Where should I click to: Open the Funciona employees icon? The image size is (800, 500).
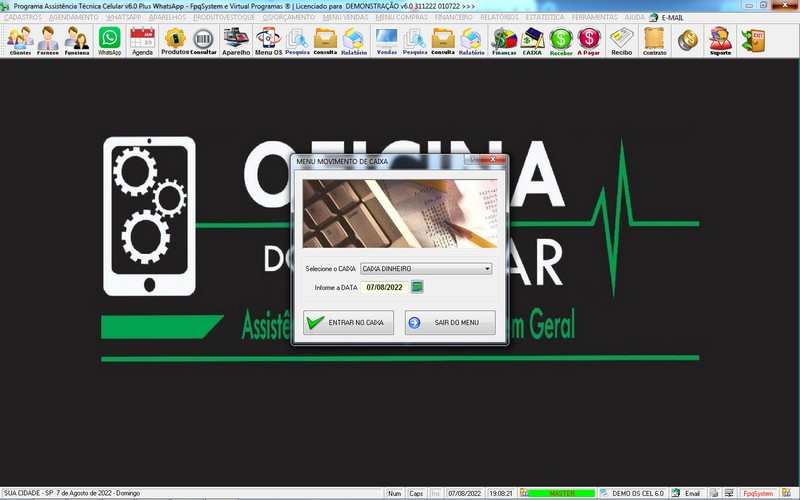[x=77, y=41]
